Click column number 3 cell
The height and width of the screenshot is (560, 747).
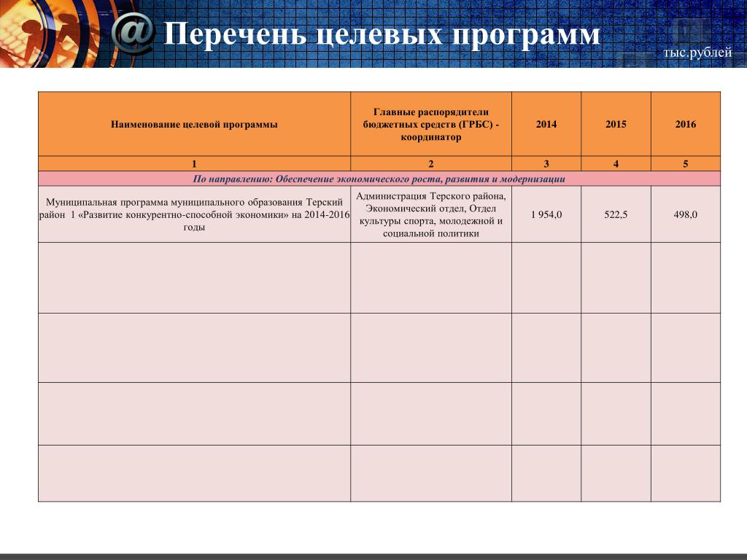(546, 164)
